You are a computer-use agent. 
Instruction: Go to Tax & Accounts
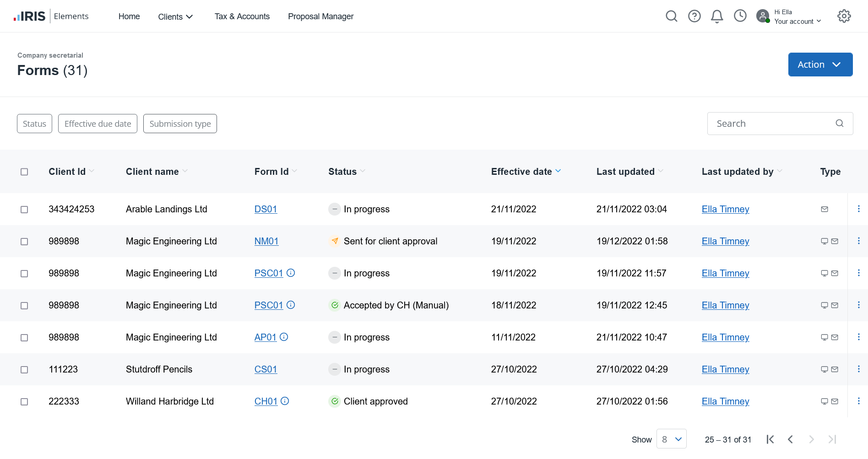click(x=242, y=16)
